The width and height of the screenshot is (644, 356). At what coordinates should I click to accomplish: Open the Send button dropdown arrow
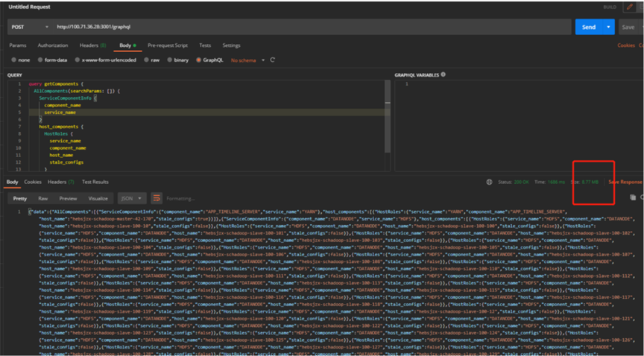(x=608, y=27)
